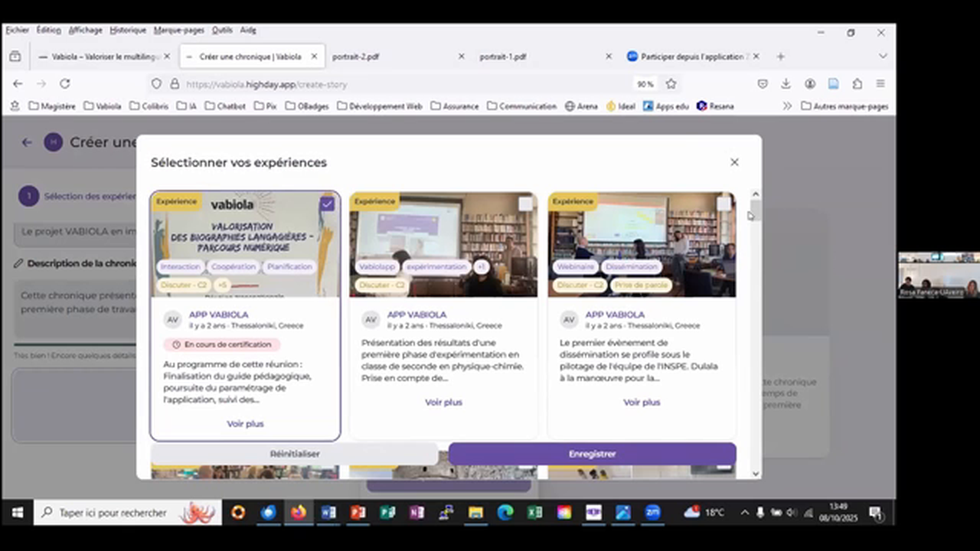Show more bookmarks with the double chevron

click(x=786, y=106)
